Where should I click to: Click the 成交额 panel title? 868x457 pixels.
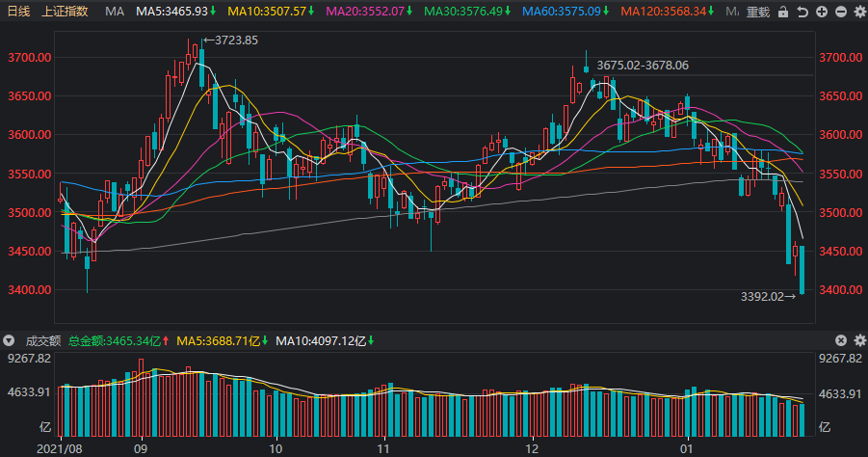pos(43,340)
